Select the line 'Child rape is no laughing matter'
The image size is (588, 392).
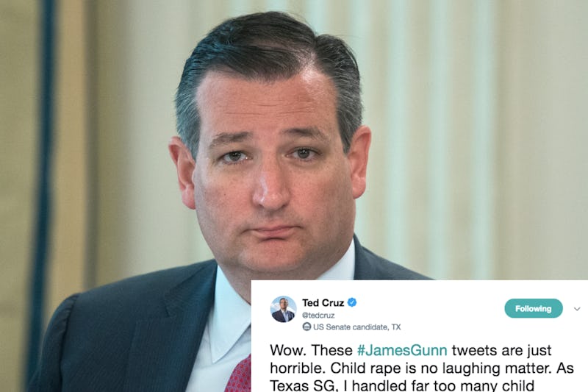(x=440, y=368)
